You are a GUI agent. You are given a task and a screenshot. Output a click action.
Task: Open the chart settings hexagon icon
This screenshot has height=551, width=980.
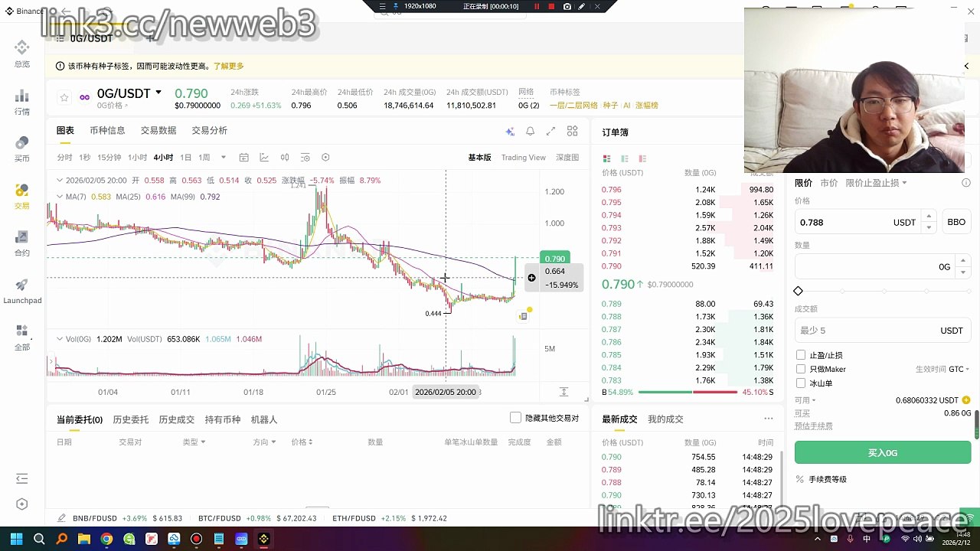[x=325, y=158]
